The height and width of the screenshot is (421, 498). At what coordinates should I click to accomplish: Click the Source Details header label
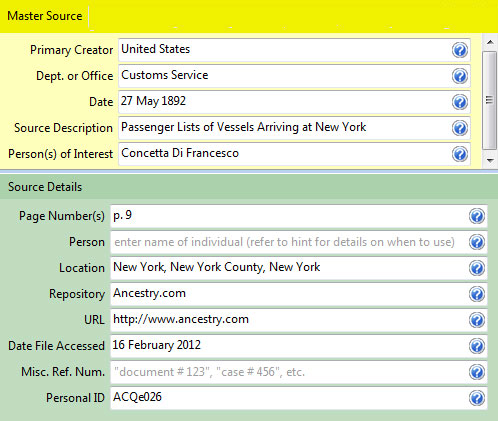point(45,187)
